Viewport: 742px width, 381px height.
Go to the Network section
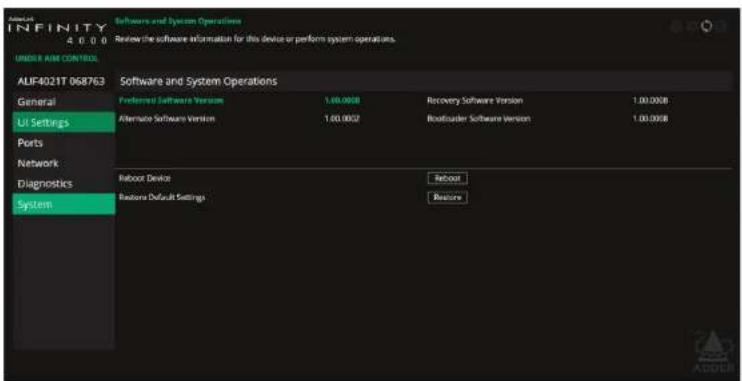click(x=63, y=163)
